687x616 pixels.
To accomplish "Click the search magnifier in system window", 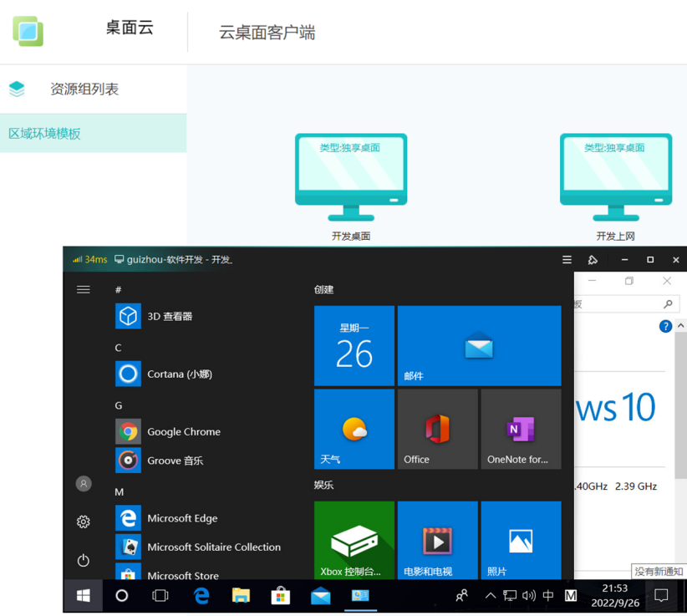I will pyautogui.click(x=668, y=303).
